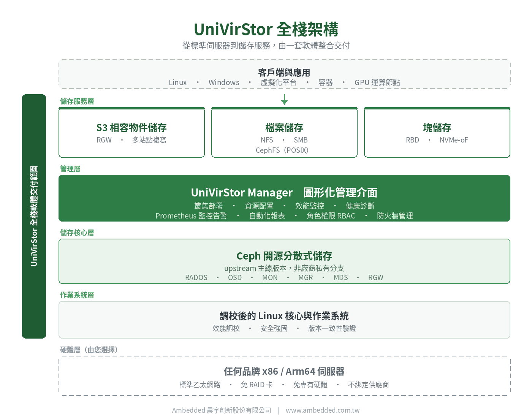The width and height of the screenshot is (532, 418).
Task: Click the '效能調校' label
Action: (226, 328)
